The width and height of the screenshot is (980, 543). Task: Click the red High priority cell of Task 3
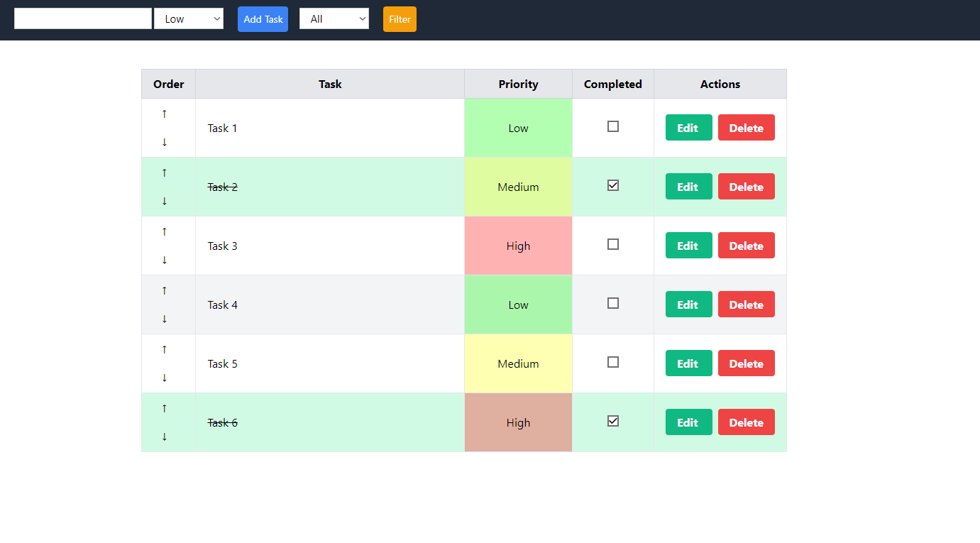point(518,246)
